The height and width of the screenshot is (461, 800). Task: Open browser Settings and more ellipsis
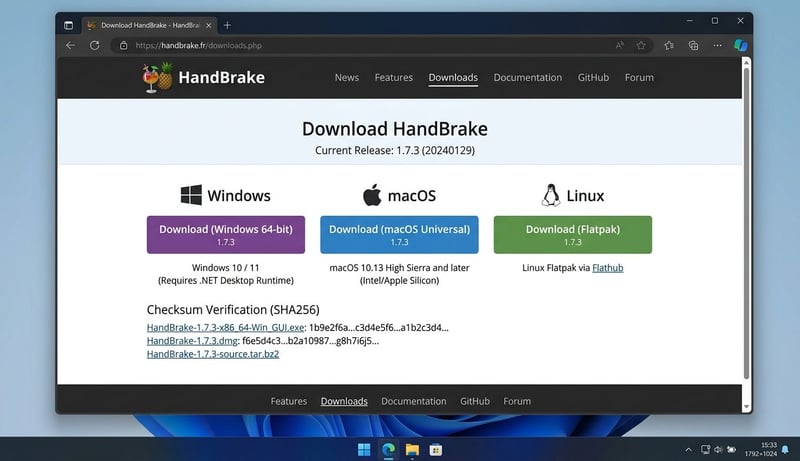pyautogui.click(x=717, y=45)
